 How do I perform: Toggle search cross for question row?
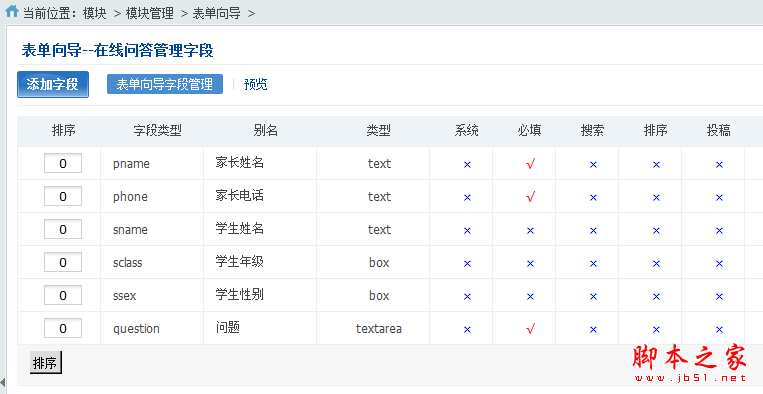[593, 330]
